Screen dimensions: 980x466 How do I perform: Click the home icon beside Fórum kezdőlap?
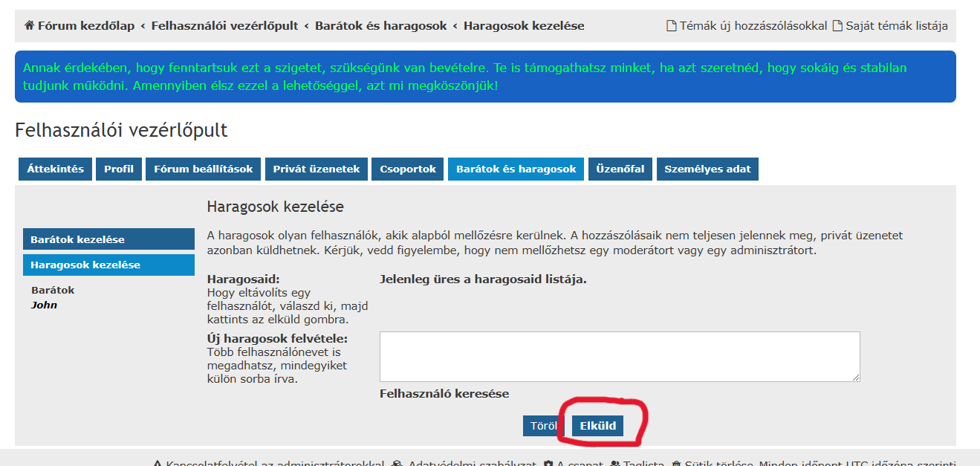29,26
